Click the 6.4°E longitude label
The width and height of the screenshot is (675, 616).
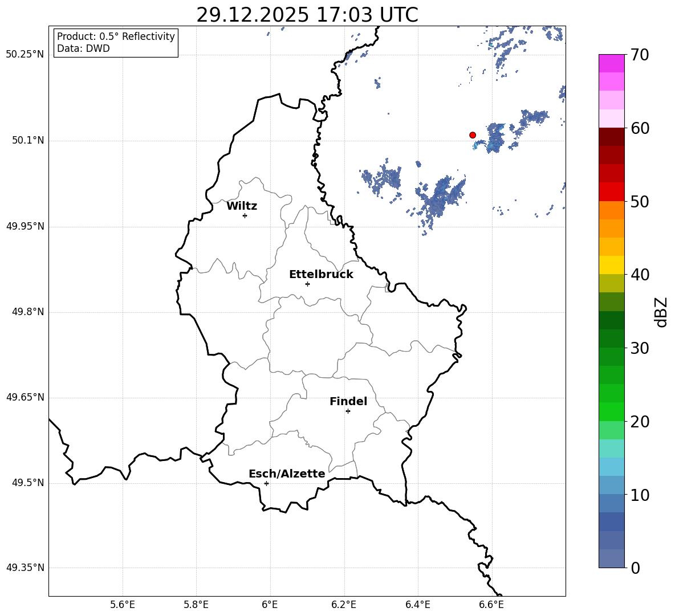pos(418,605)
